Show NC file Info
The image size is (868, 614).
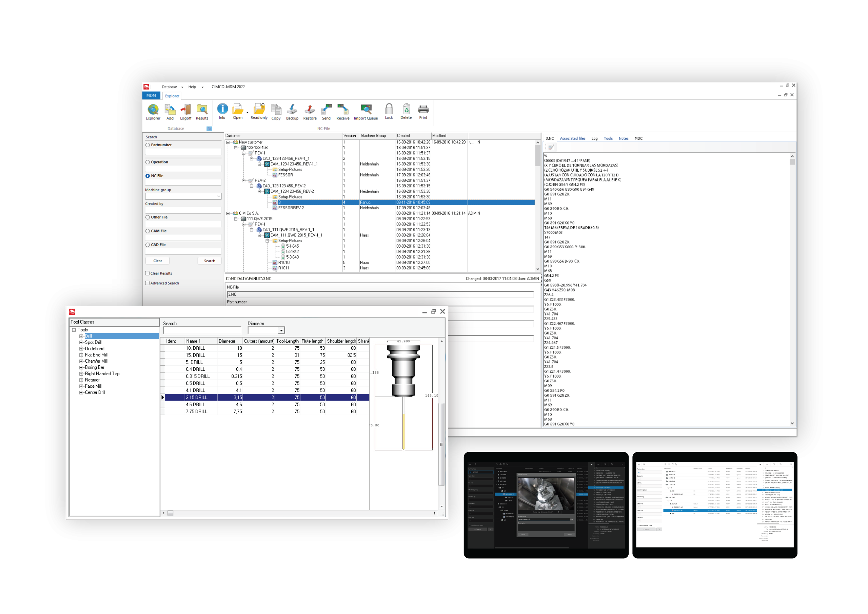tap(222, 112)
